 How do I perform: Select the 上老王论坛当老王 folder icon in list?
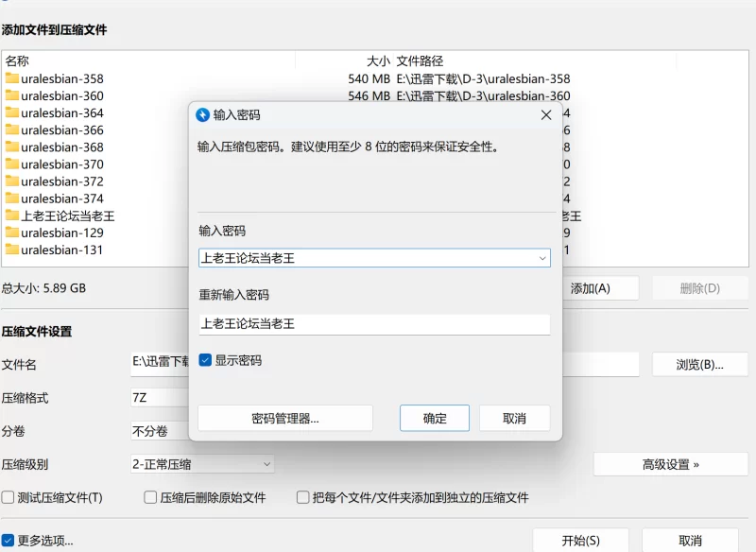pos(12,216)
